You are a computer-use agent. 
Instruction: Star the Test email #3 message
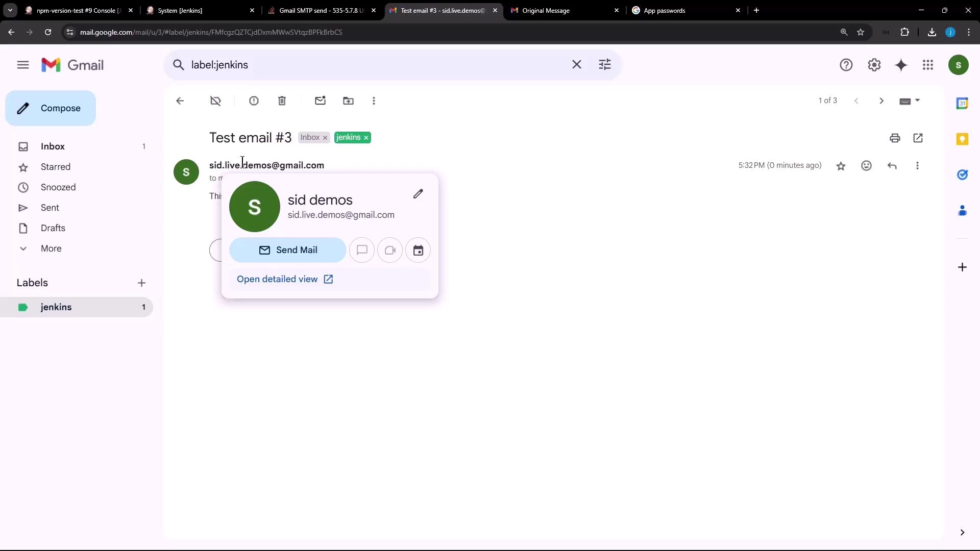pos(841,166)
